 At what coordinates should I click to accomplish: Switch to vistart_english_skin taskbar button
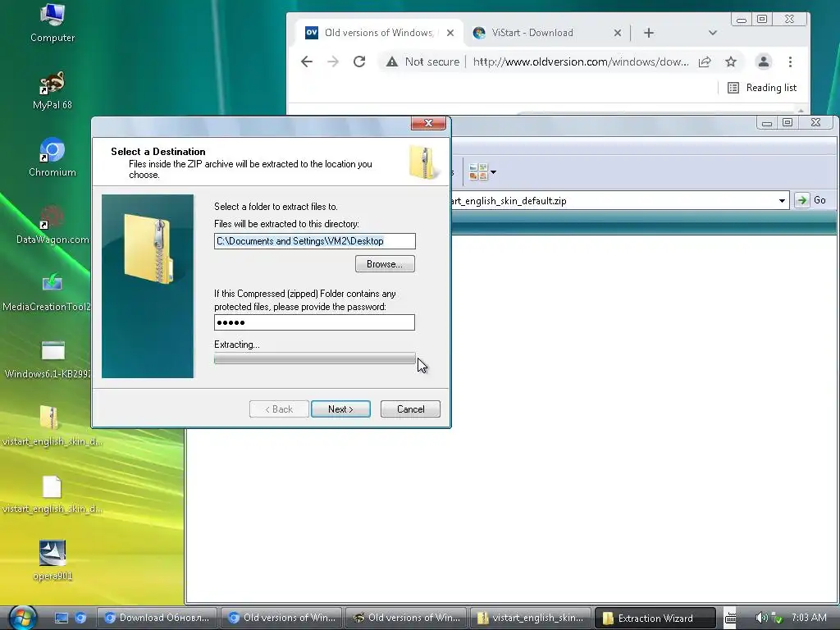(531, 618)
